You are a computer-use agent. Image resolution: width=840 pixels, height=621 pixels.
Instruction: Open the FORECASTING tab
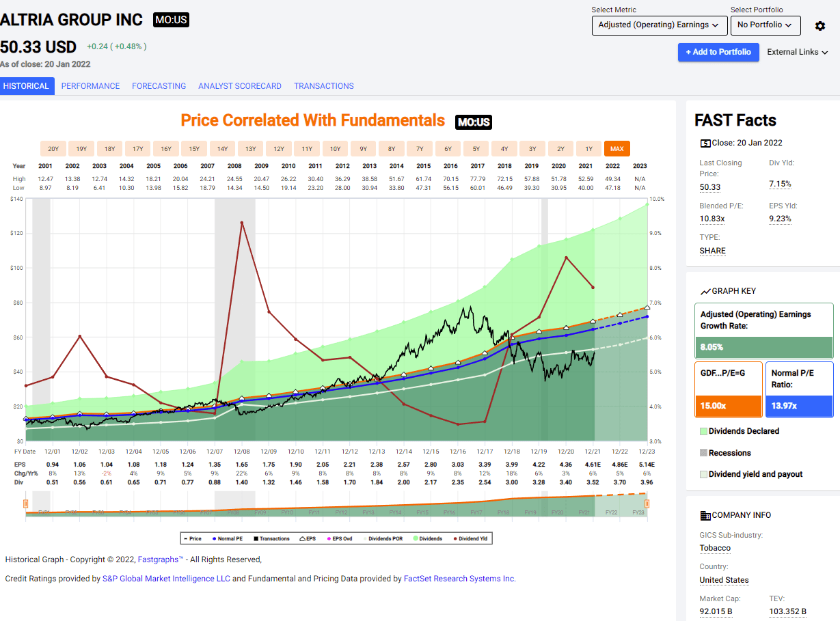click(159, 86)
